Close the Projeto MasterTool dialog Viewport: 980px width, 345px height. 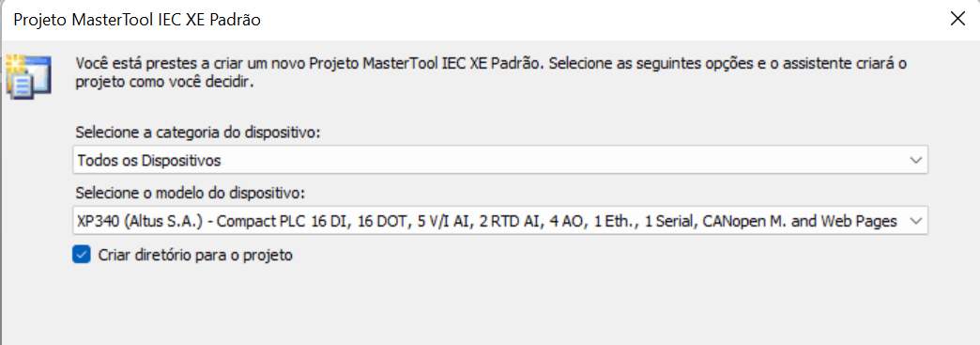tap(957, 20)
